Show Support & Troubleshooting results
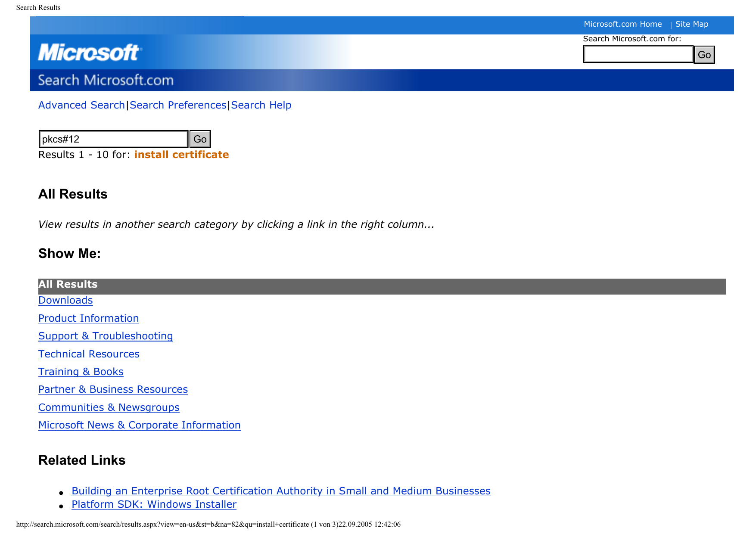Image resolution: width=756 pixels, height=534 pixels. (106, 336)
